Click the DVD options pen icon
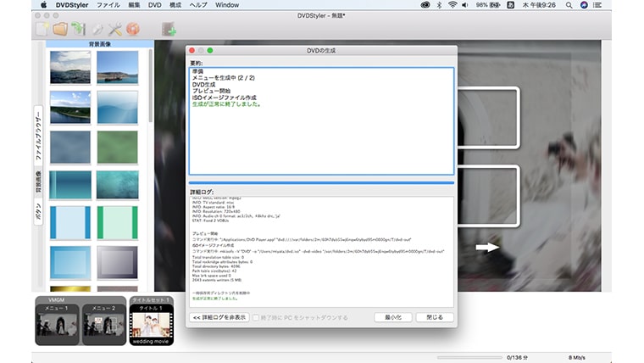Viewport: 644px width, 363px height. click(97, 29)
